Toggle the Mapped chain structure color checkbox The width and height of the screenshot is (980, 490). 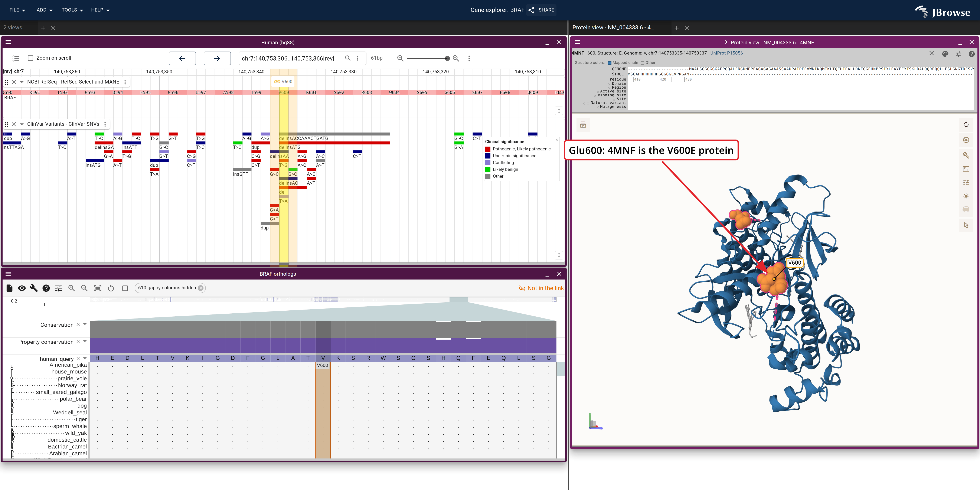pyautogui.click(x=610, y=63)
